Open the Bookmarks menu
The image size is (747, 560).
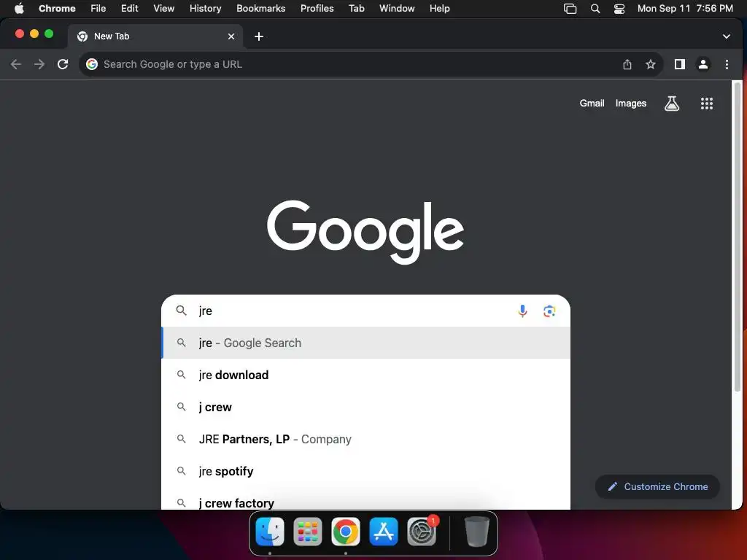261,9
